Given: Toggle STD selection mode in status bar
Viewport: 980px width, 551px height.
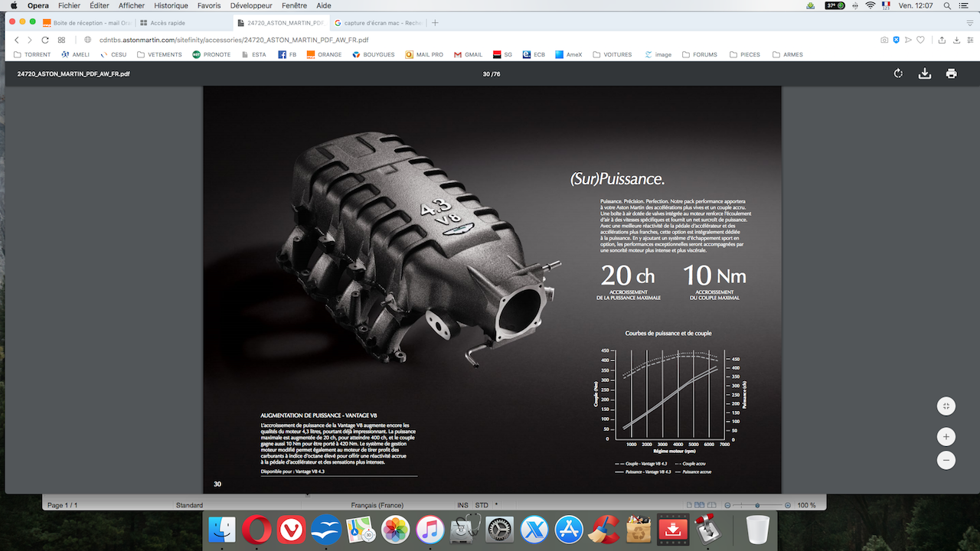Looking at the screenshot, I should coord(482,505).
